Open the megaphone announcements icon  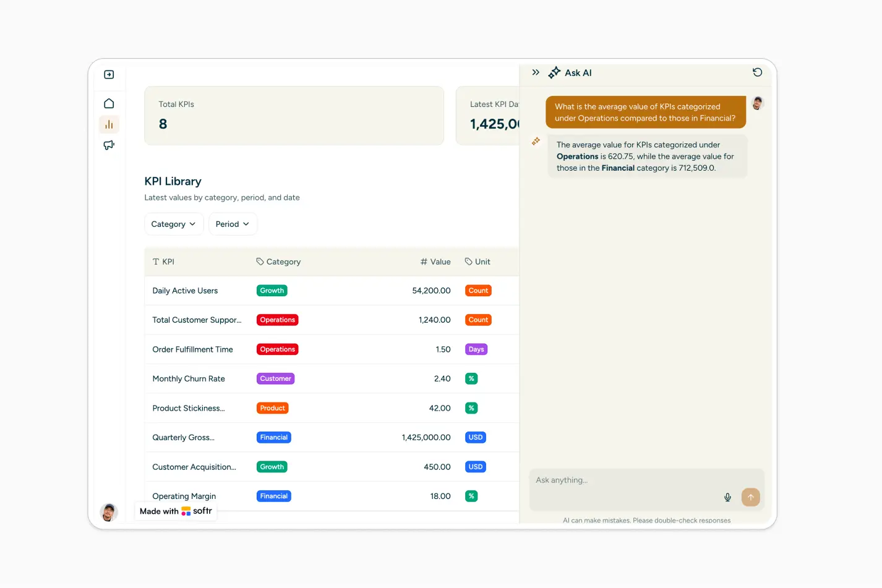click(109, 145)
